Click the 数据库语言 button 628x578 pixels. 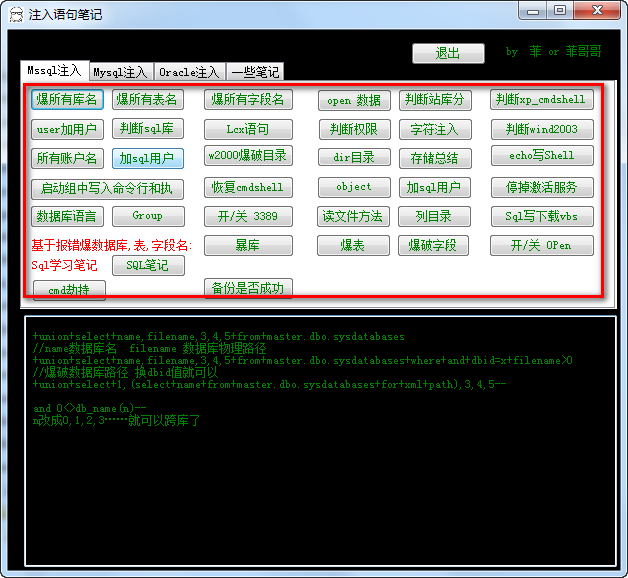point(67,216)
